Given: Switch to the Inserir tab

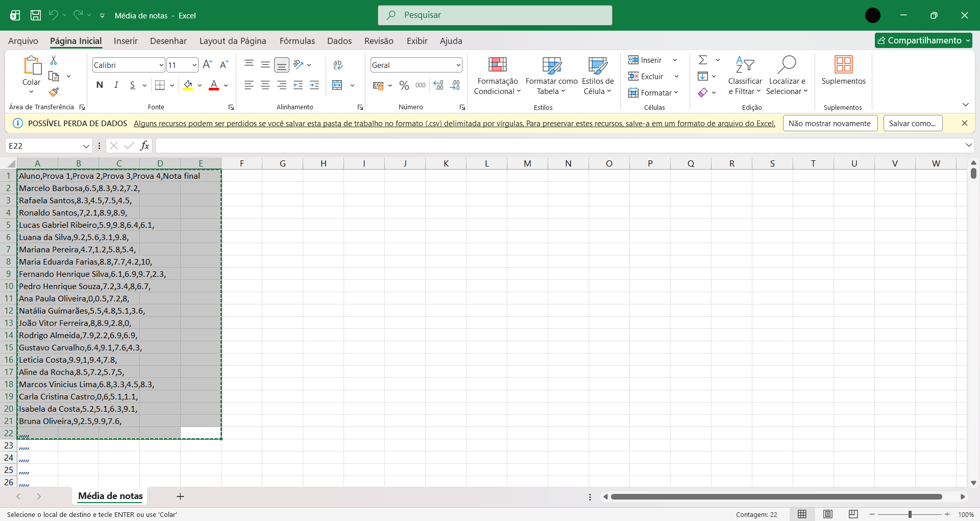Looking at the screenshot, I should (126, 41).
